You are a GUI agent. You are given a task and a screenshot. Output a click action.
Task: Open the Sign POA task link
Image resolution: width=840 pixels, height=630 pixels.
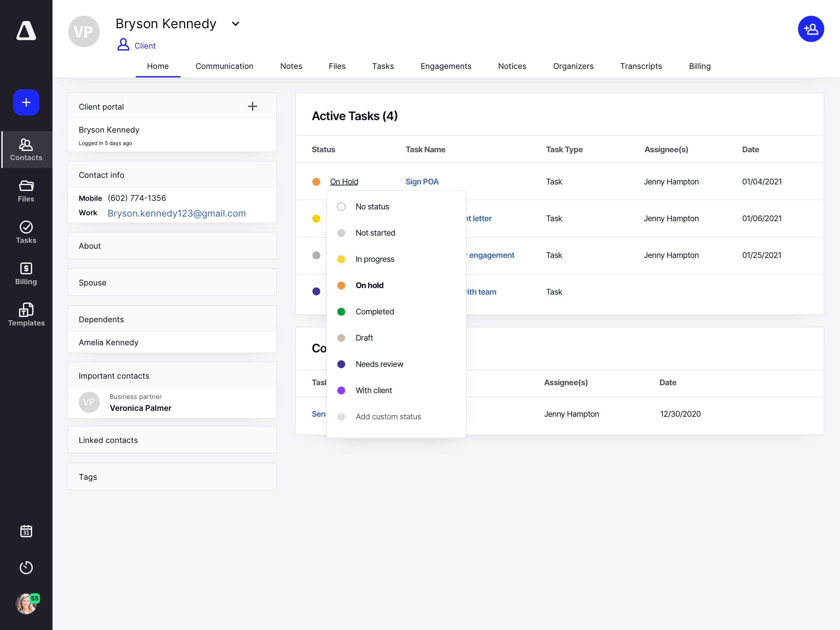[422, 181]
